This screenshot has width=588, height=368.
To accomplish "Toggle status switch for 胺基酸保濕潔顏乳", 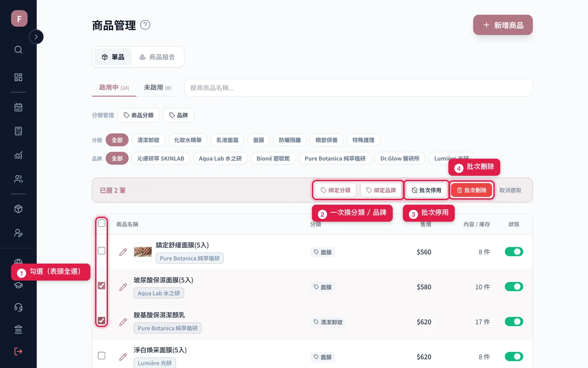I will 514,322.
